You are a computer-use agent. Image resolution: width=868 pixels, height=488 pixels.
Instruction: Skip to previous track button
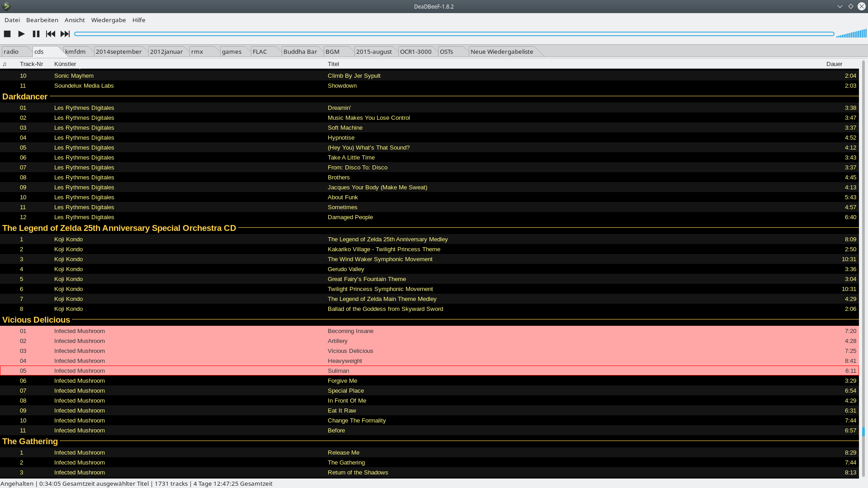(51, 34)
